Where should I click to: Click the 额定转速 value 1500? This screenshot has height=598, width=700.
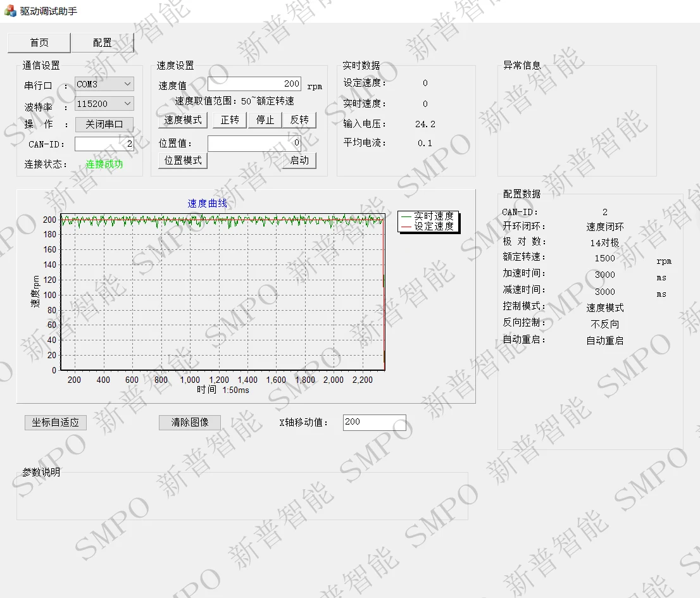pyautogui.click(x=605, y=258)
